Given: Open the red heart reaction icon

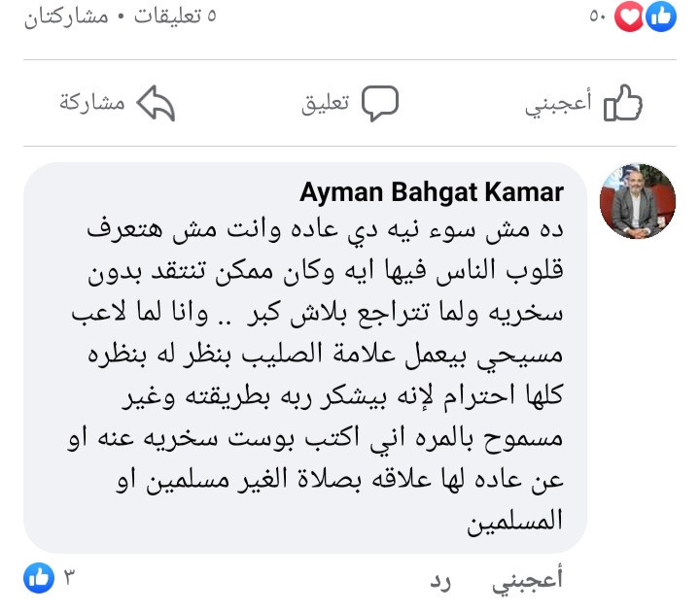Looking at the screenshot, I should click(629, 17).
